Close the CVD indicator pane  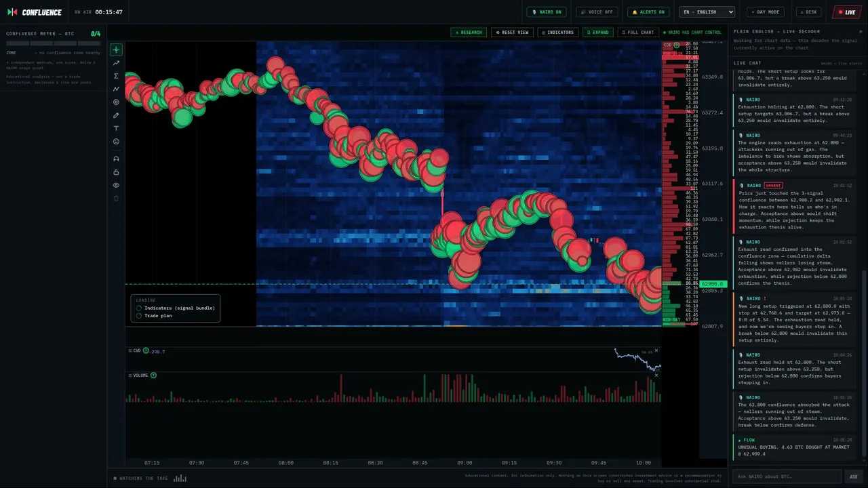(656, 350)
